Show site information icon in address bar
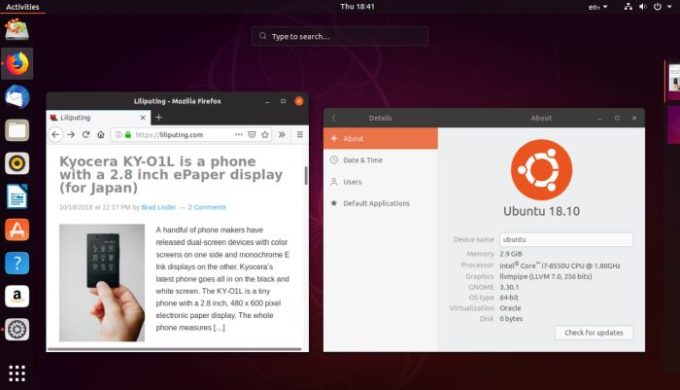 118,135
